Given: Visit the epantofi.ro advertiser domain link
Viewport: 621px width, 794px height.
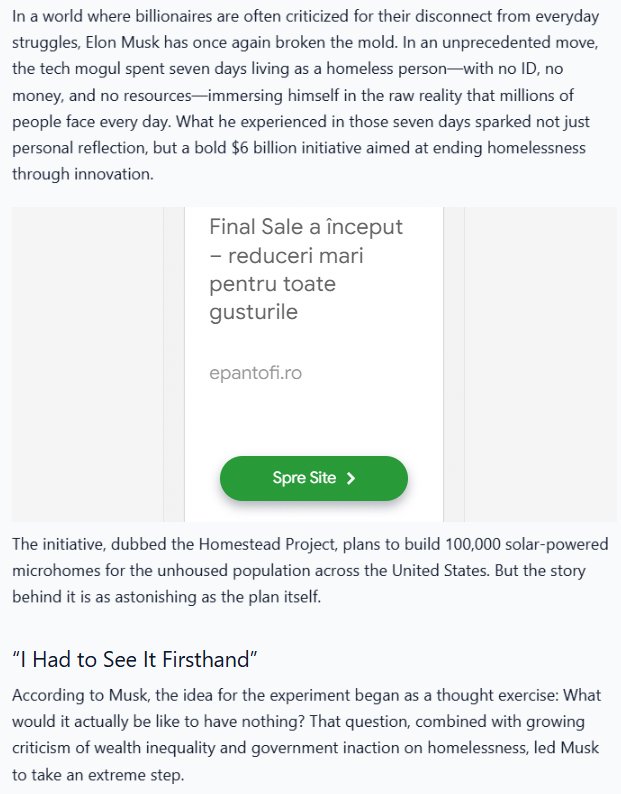Looking at the screenshot, I should click(x=255, y=373).
